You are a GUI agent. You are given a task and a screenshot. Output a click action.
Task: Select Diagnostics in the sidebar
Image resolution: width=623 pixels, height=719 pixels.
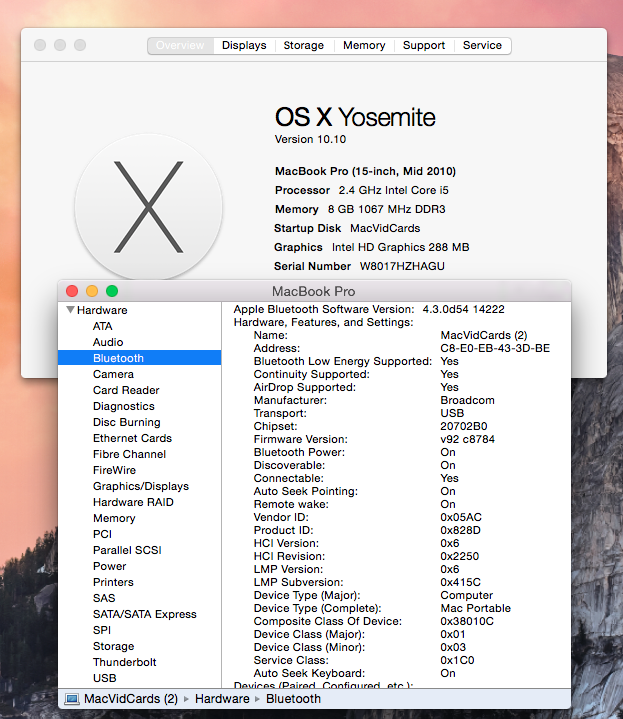[124, 406]
